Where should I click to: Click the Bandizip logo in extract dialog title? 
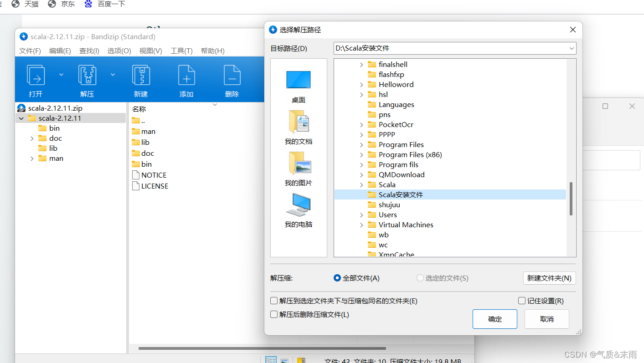coord(273,30)
